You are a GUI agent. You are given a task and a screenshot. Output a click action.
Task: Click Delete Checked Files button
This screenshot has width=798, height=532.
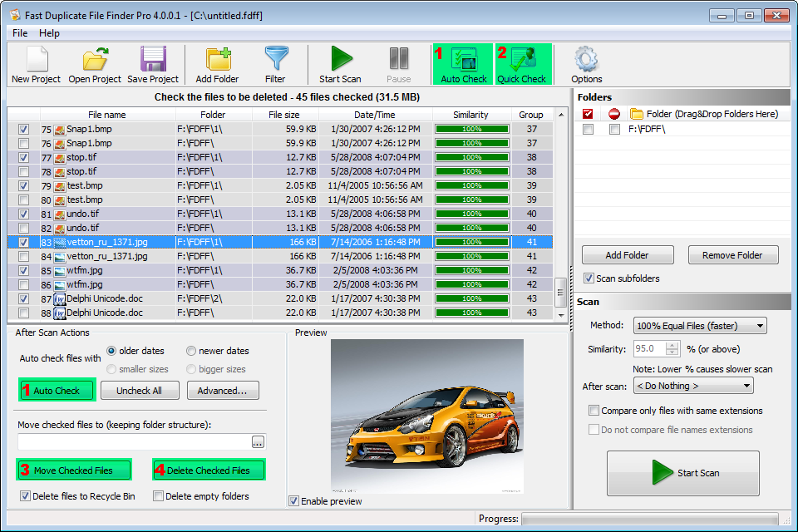(x=209, y=470)
